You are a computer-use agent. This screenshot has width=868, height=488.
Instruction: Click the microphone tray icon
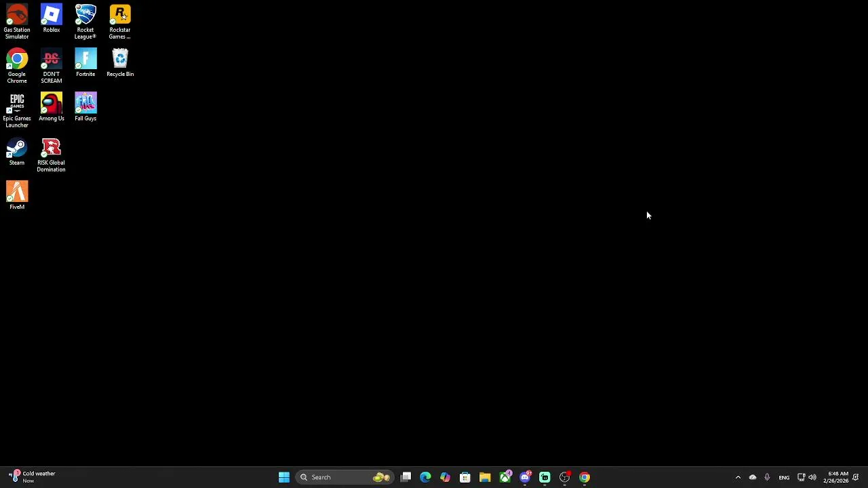point(767,477)
